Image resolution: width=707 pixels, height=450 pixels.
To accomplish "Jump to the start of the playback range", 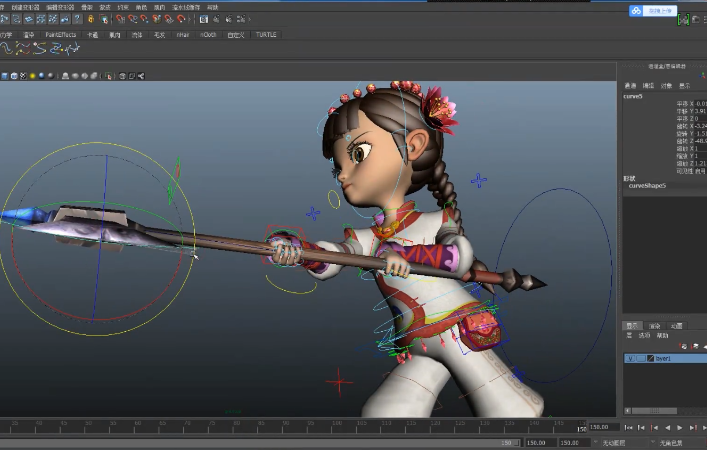I will point(628,427).
